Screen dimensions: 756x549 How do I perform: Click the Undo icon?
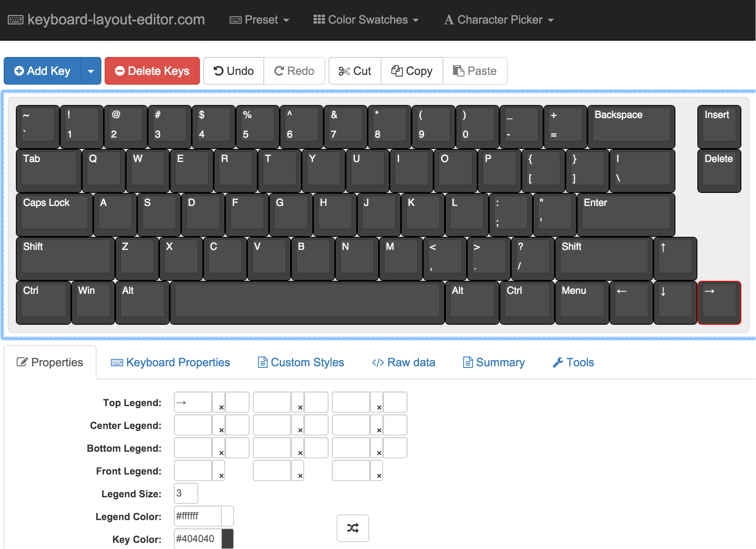[x=219, y=70]
